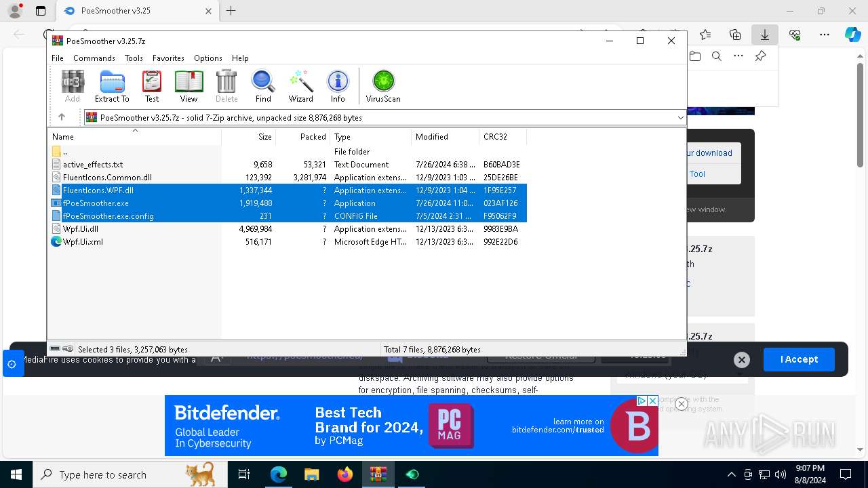Open the Copilot sidebar icon

point(852,35)
